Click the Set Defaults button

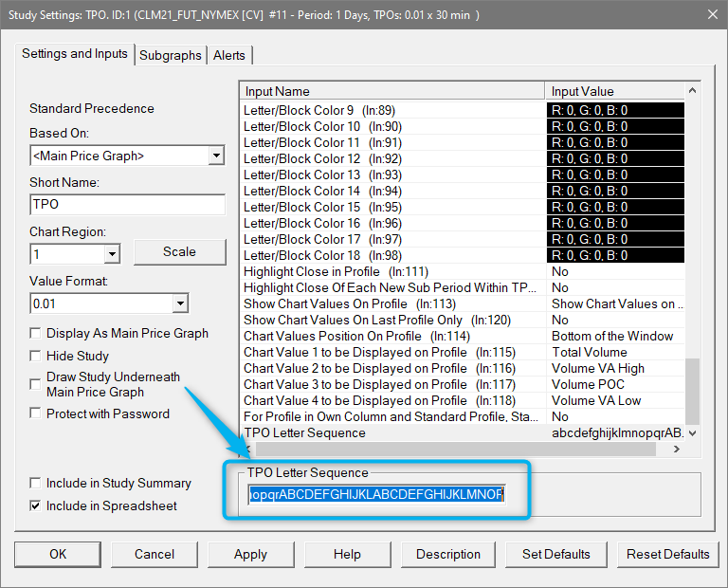pos(555,554)
